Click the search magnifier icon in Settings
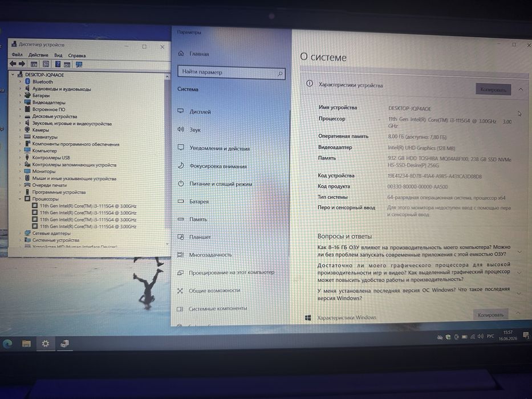The height and width of the screenshot is (399, 532). (280, 74)
